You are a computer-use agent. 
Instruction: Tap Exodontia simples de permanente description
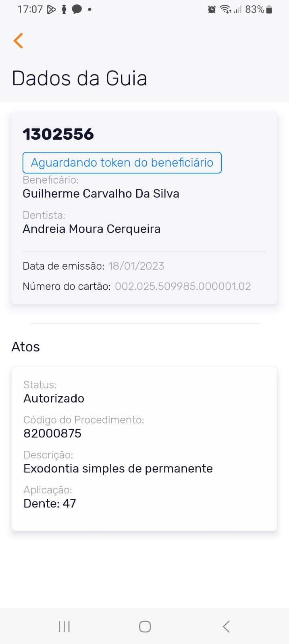118,469
